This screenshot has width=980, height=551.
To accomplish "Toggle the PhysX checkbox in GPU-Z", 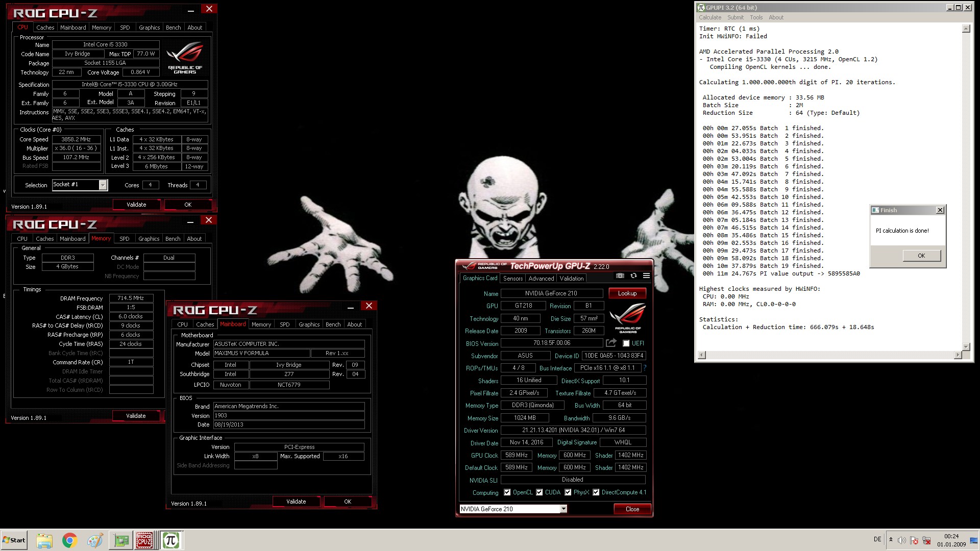I will coord(568,492).
